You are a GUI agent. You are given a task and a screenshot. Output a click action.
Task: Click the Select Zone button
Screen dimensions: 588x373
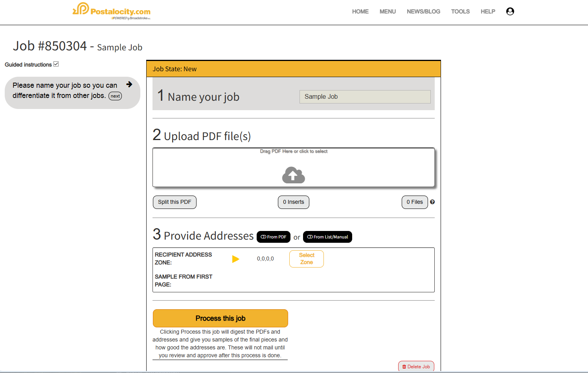[x=306, y=259]
